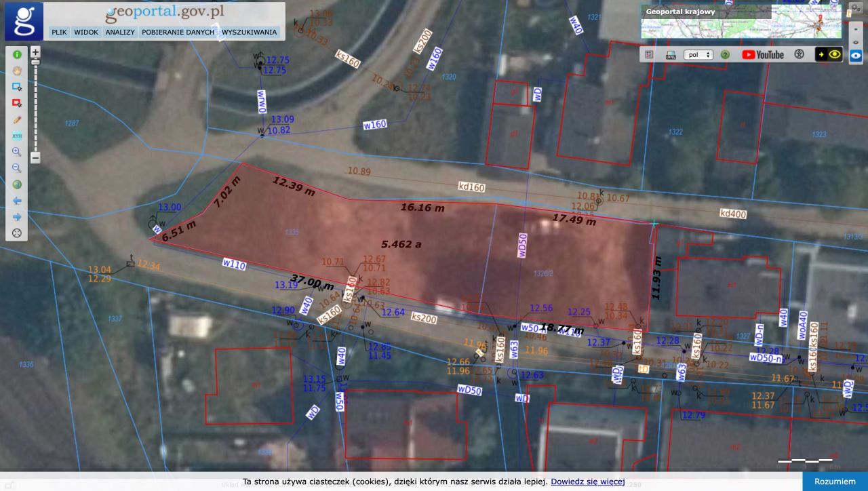Click the 'w110' water pipe label
Screen dimensions: 868x491
click(234, 264)
